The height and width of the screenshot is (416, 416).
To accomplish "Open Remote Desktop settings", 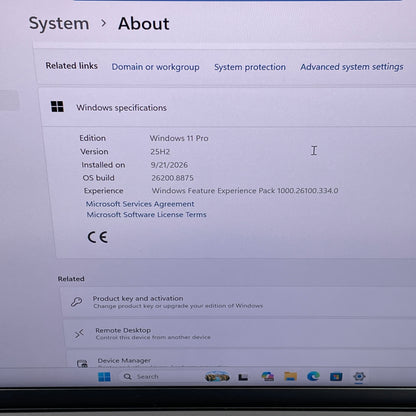I will tap(240, 333).
